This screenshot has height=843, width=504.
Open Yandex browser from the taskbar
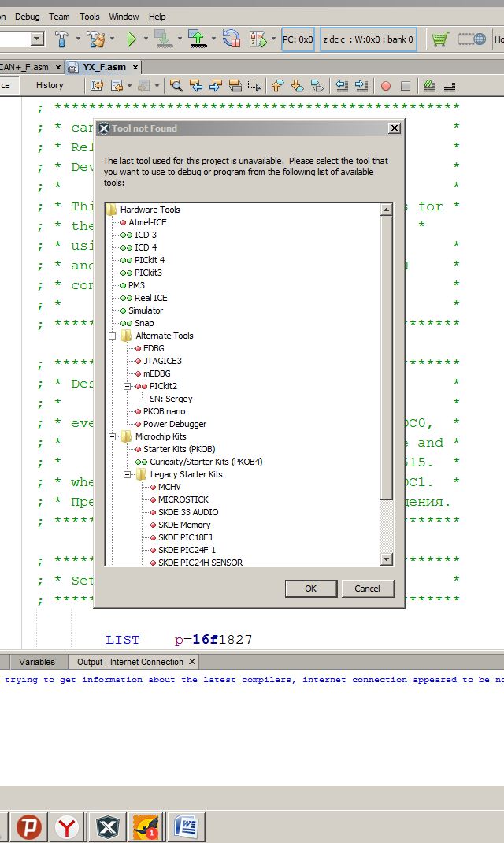69,827
